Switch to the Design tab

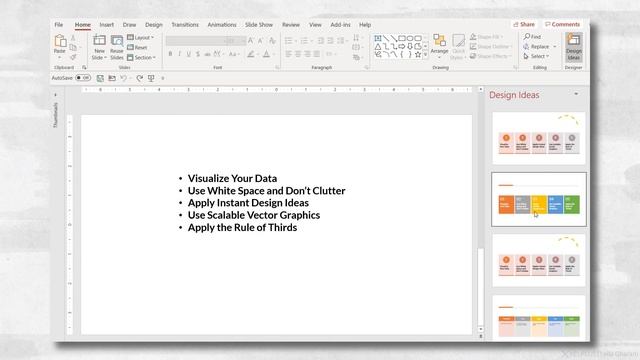point(154,25)
